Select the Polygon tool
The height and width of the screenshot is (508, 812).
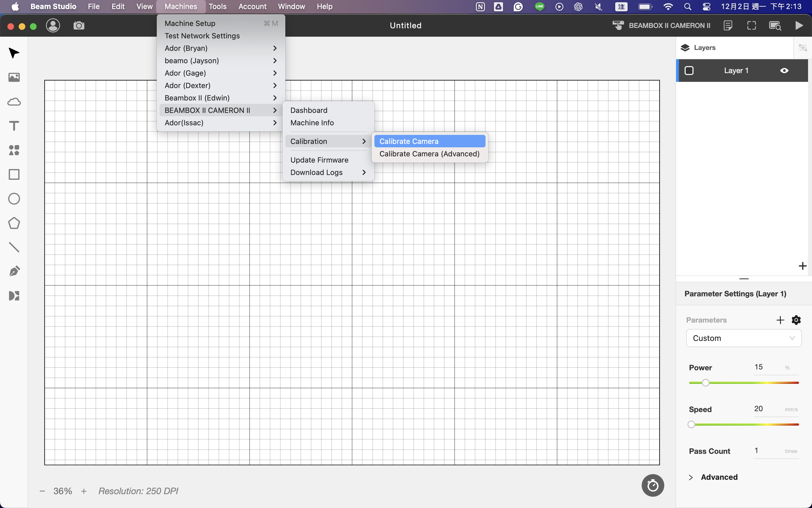tap(14, 223)
